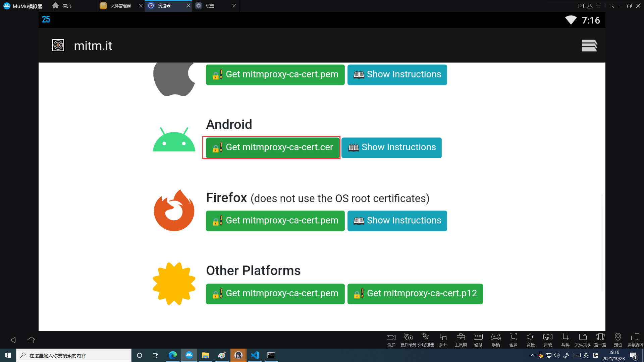Open the mitm.it hamburger menu
The width and height of the screenshot is (644, 362).
(x=589, y=46)
